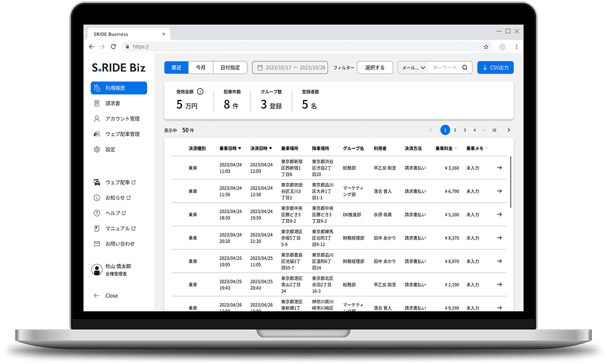Sort by the 乗車日時 column arrow
Viewport: 607px width, 364px height.
[x=239, y=148]
